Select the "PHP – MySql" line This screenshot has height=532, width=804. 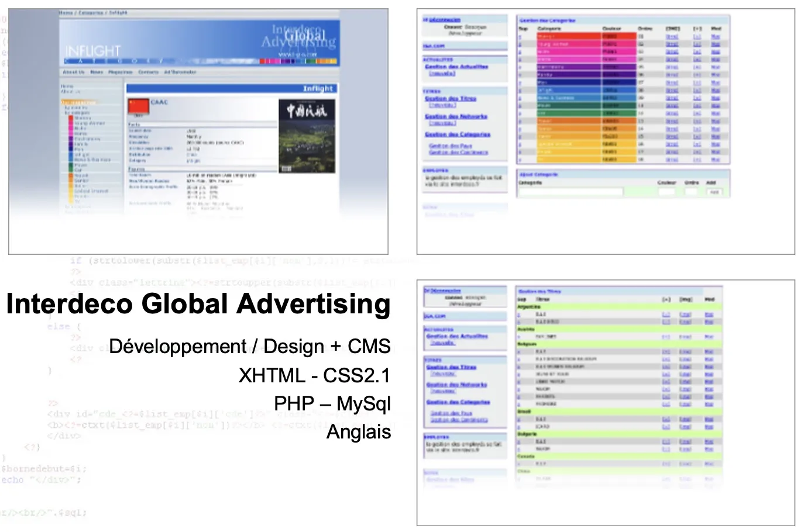332,403
